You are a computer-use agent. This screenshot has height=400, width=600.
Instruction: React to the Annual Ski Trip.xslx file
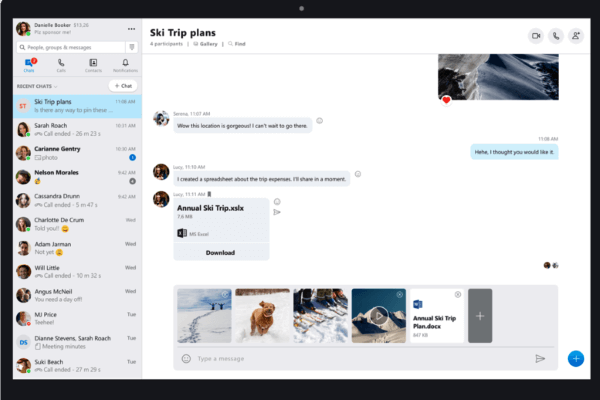(x=277, y=202)
